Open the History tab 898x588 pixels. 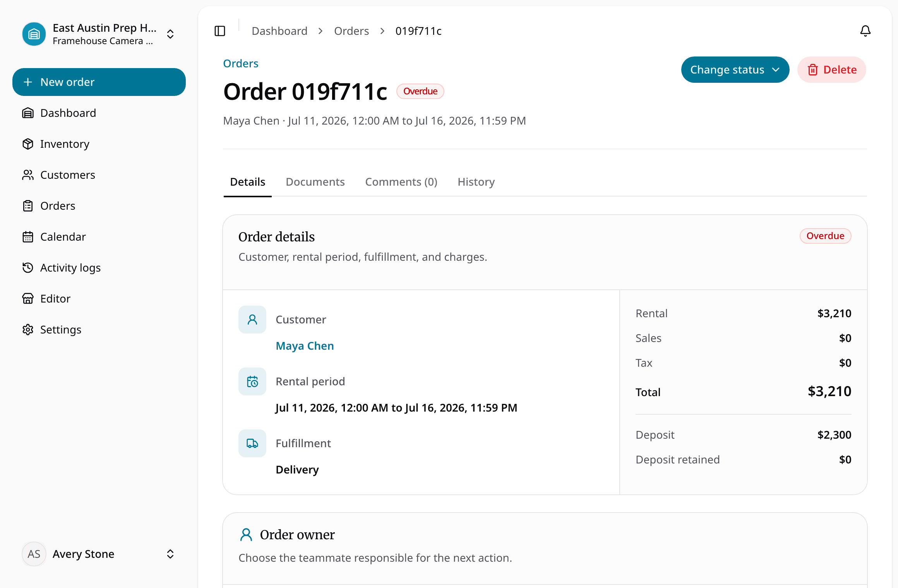coord(476,182)
